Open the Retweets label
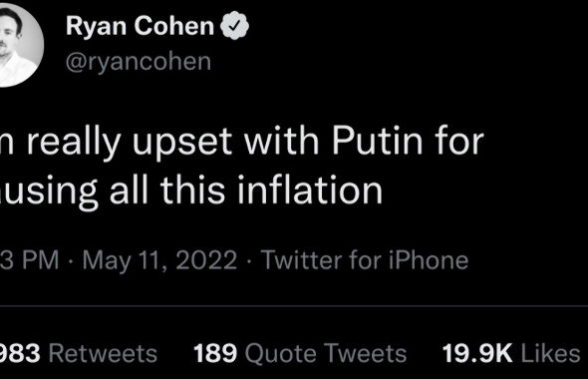The width and height of the screenshot is (588, 379). [103, 353]
